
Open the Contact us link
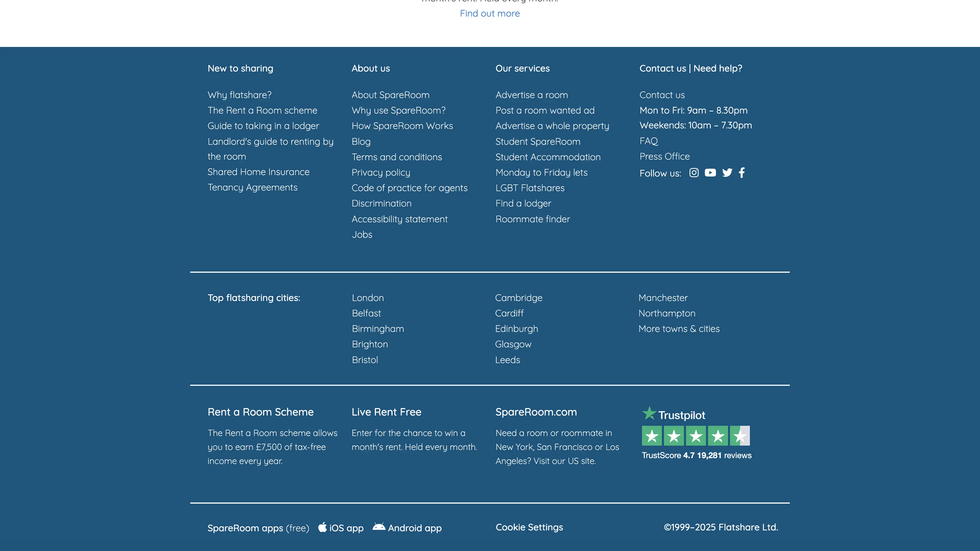(x=661, y=95)
